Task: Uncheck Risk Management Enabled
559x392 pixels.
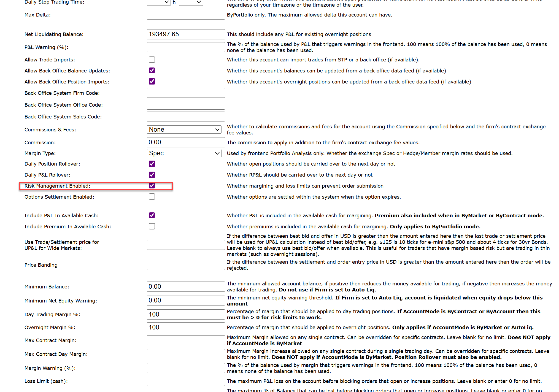Action: click(152, 186)
